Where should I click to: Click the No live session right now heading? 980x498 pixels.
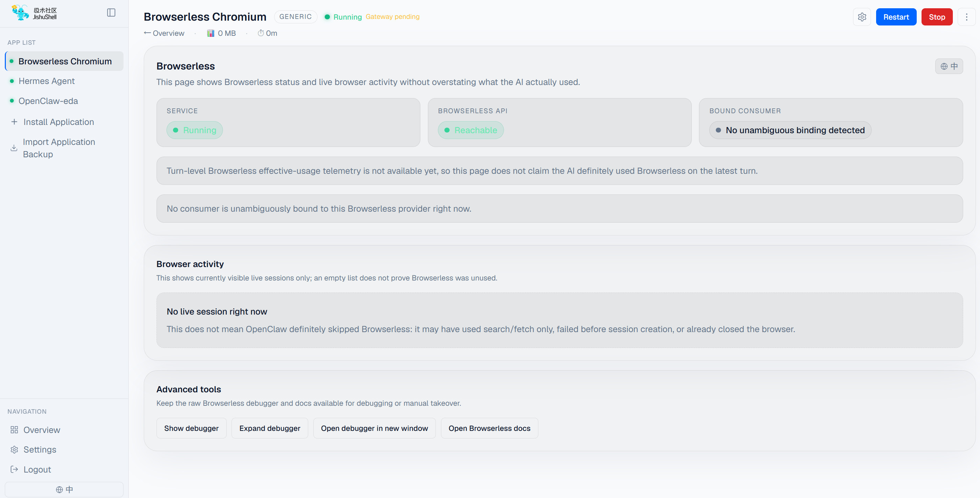[217, 311]
